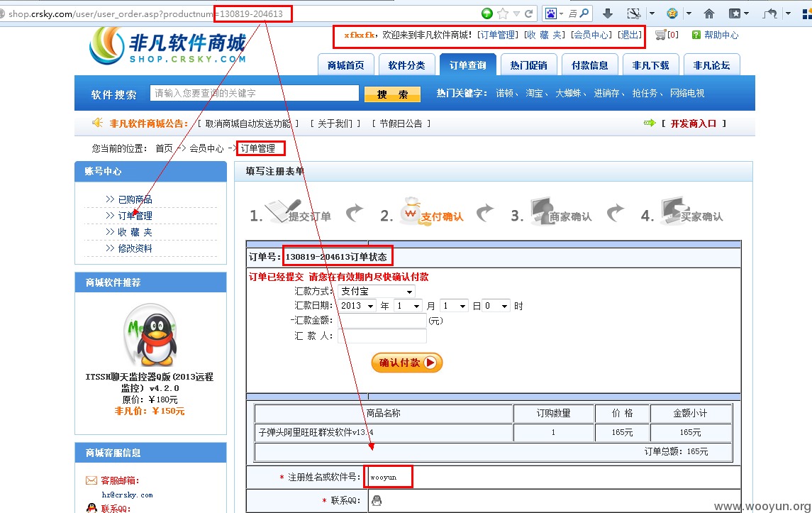The image size is (812, 513).
Task: Click the 搜索 button
Action: [x=392, y=94]
